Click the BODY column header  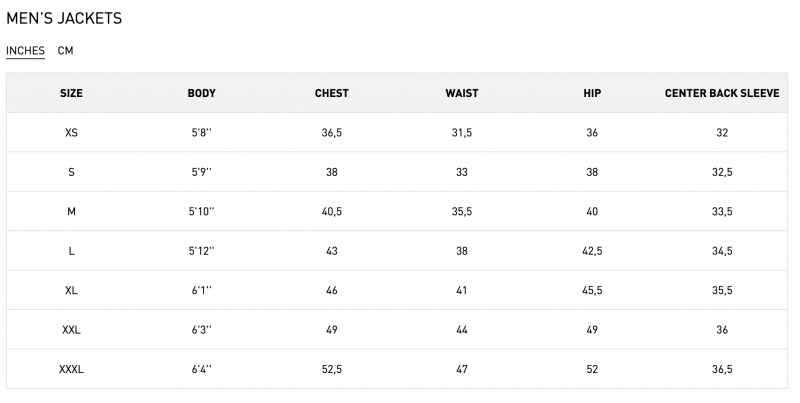(201, 93)
